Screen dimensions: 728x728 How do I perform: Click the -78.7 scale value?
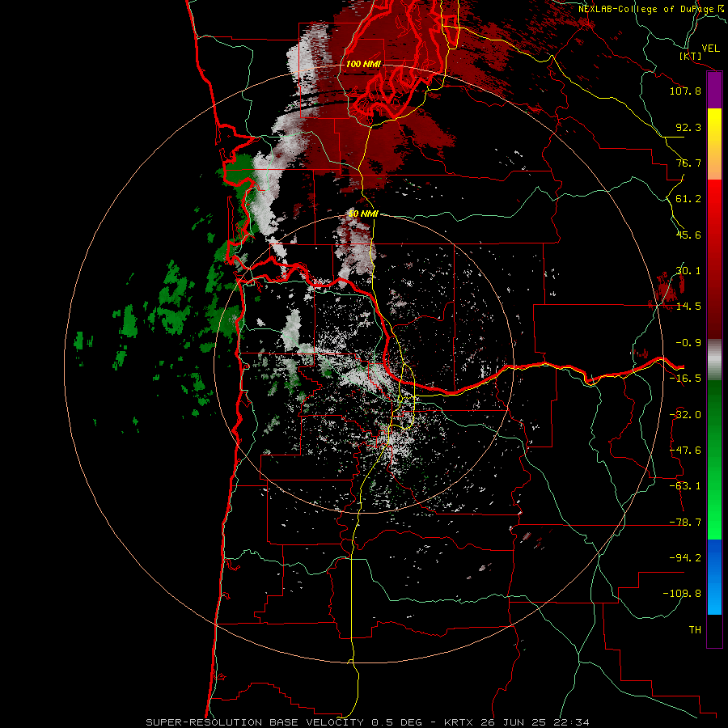(685, 523)
